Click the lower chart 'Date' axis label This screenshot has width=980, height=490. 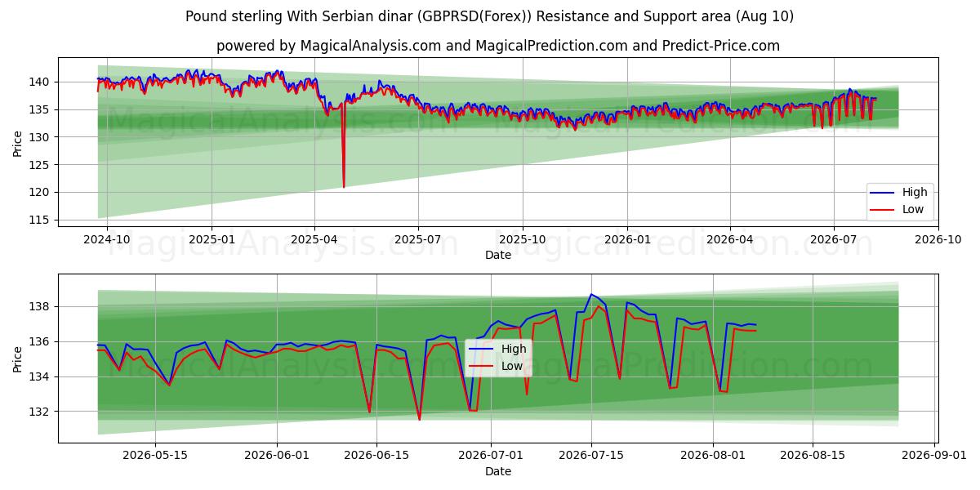(497, 471)
